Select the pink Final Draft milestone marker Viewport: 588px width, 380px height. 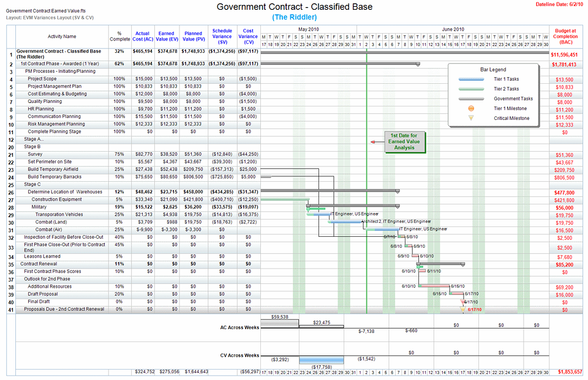tap(461, 302)
